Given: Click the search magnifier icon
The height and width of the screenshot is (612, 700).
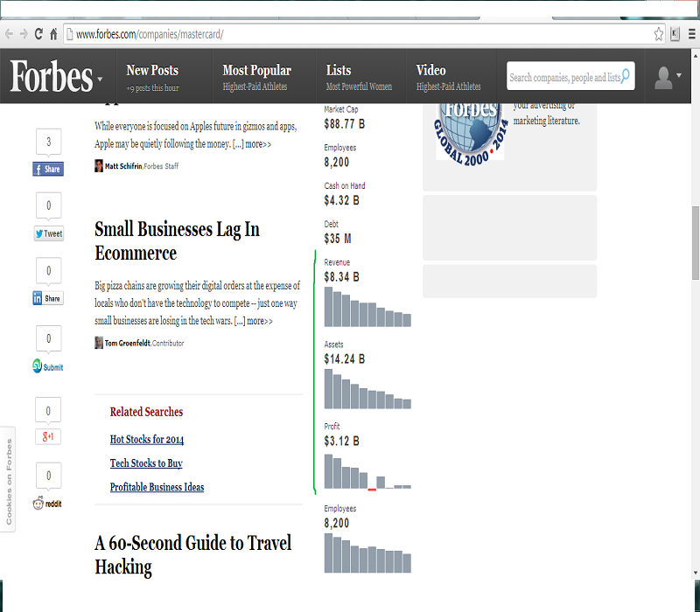Looking at the screenshot, I should [626, 77].
